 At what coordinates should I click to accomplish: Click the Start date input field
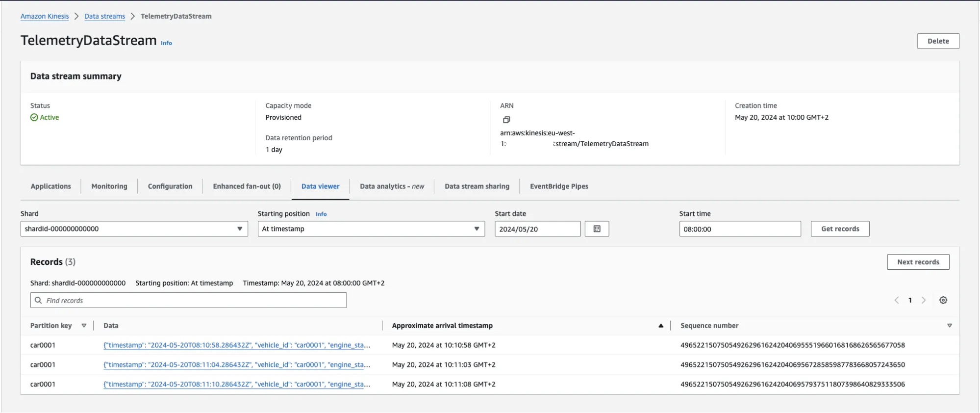pos(537,229)
